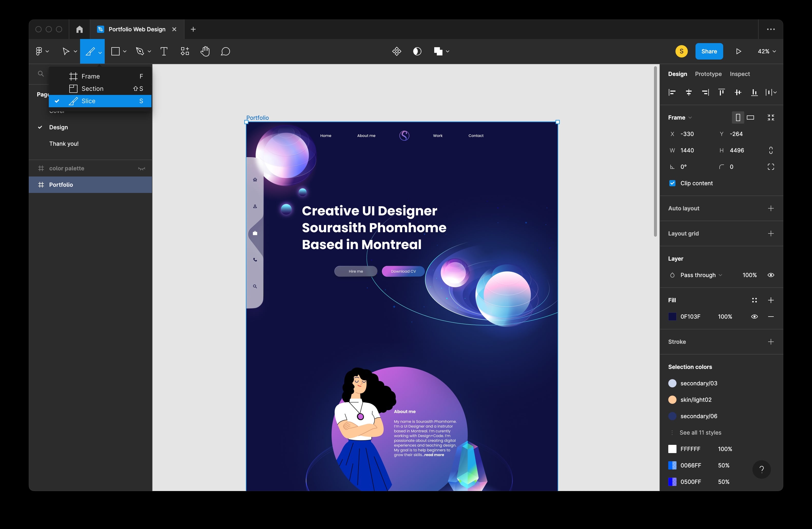Click the Home icon in tab bar
This screenshot has width=812, height=529.
[80, 29]
